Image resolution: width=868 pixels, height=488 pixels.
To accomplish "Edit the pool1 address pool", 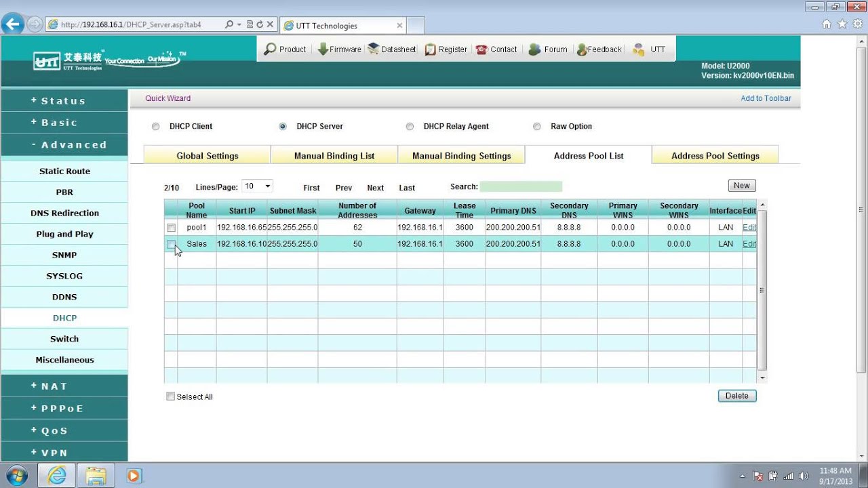I will pyautogui.click(x=749, y=228).
